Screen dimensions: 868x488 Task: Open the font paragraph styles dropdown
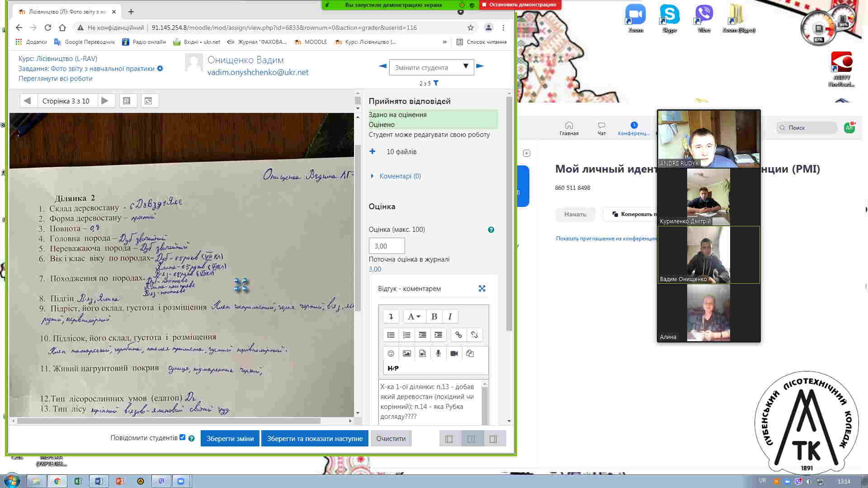414,316
